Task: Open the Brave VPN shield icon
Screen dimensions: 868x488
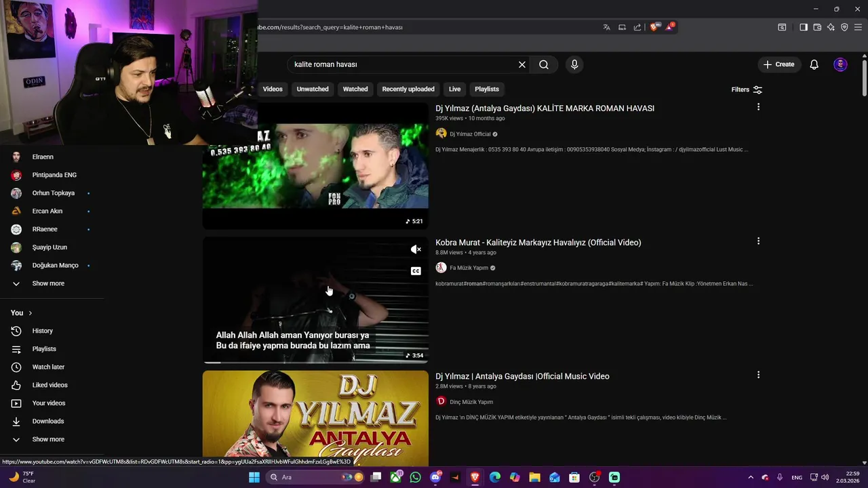Action: point(844,27)
